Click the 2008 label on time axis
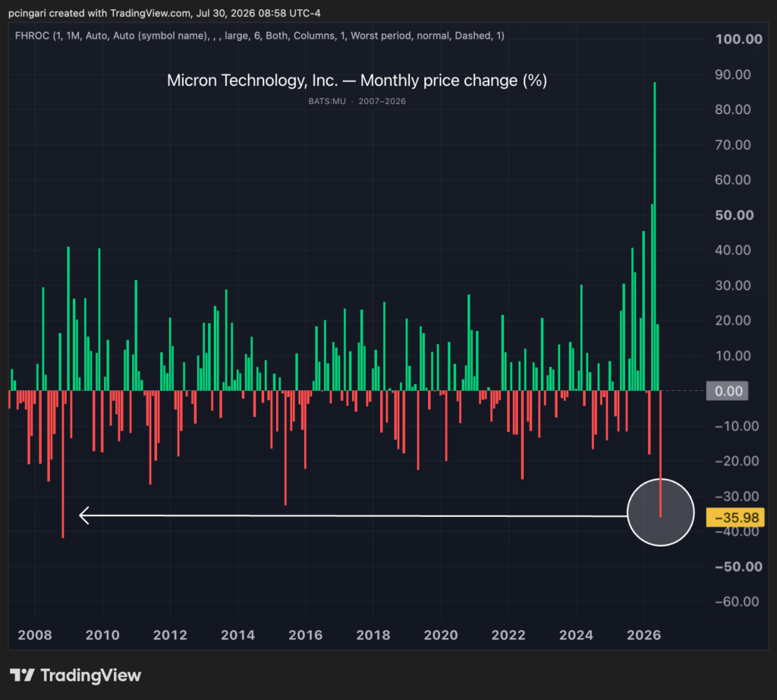 tap(35, 635)
